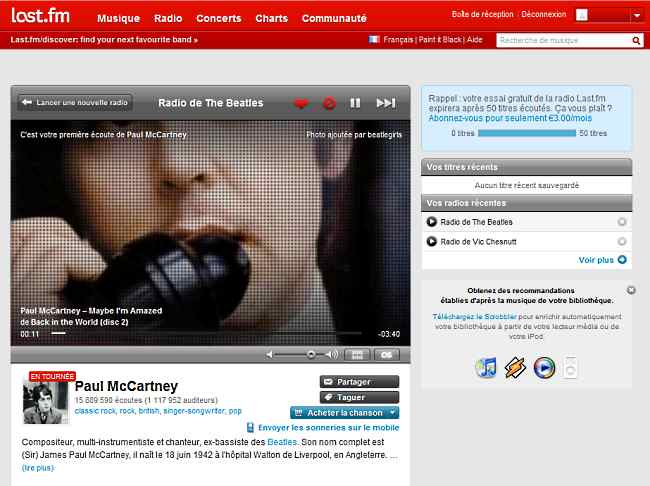The height and width of the screenshot is (486, 650).
Task: Click the EN TOURNÉE badge
Action: (x=52, y=376)
